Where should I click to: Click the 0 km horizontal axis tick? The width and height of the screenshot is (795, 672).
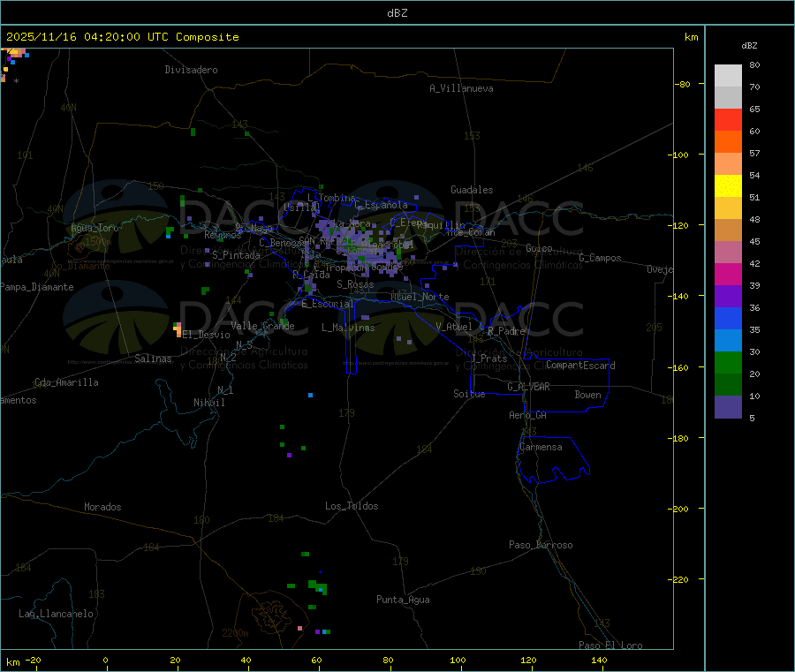tap(105, 660)
